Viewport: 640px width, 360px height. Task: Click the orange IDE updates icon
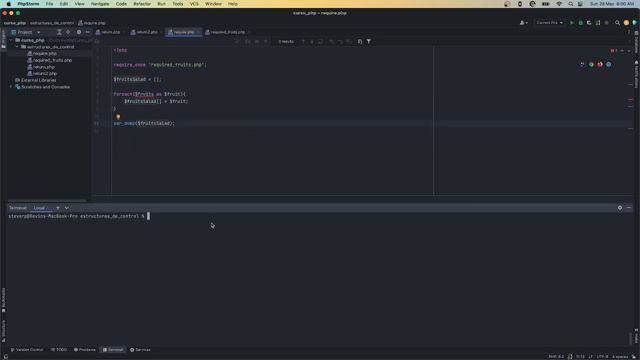[x=626, y=23]
